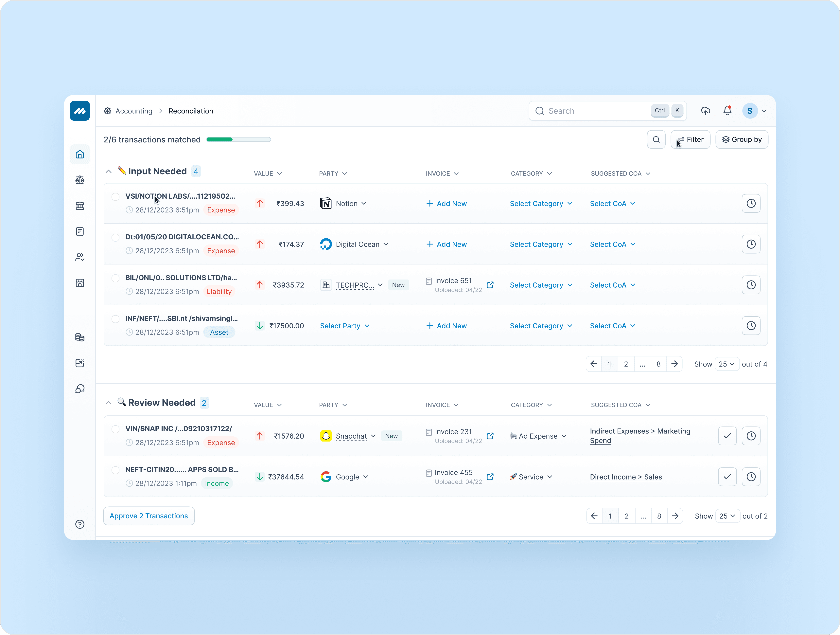Click the magnifier button beside Filter
This screenshot has height=635, width=840.
point(656,139)
